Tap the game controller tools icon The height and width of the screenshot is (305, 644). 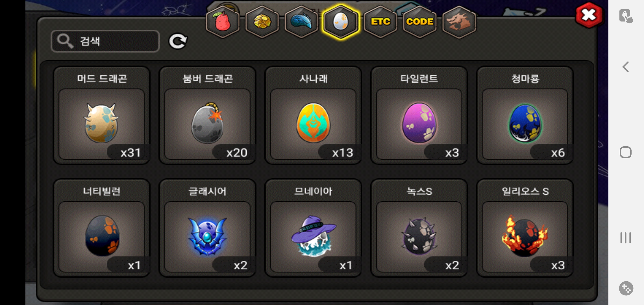coord(626,288)
